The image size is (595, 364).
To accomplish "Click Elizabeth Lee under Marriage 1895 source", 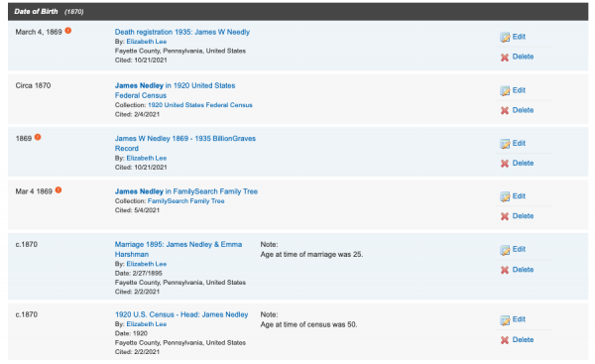I will [x=147, y=264].
